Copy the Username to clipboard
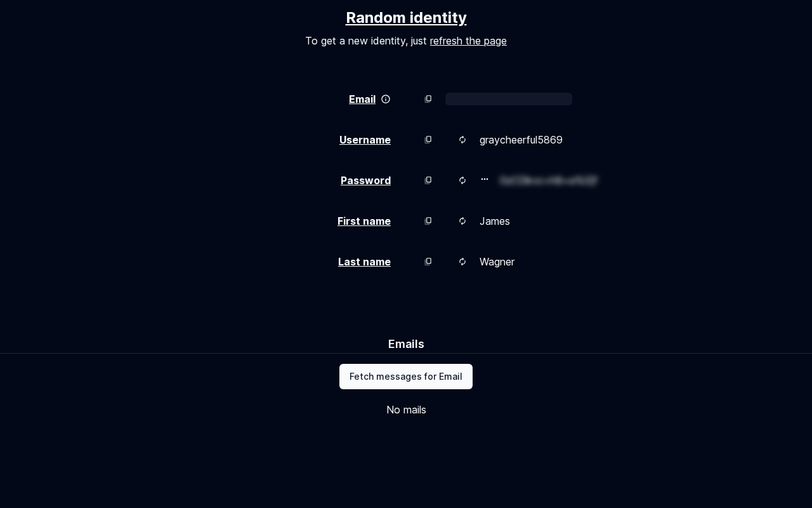 pos(428,140)
